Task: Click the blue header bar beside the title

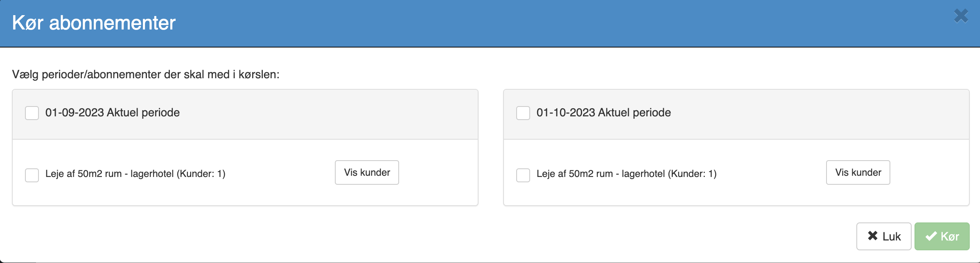Action: click(x=532, y=23)
